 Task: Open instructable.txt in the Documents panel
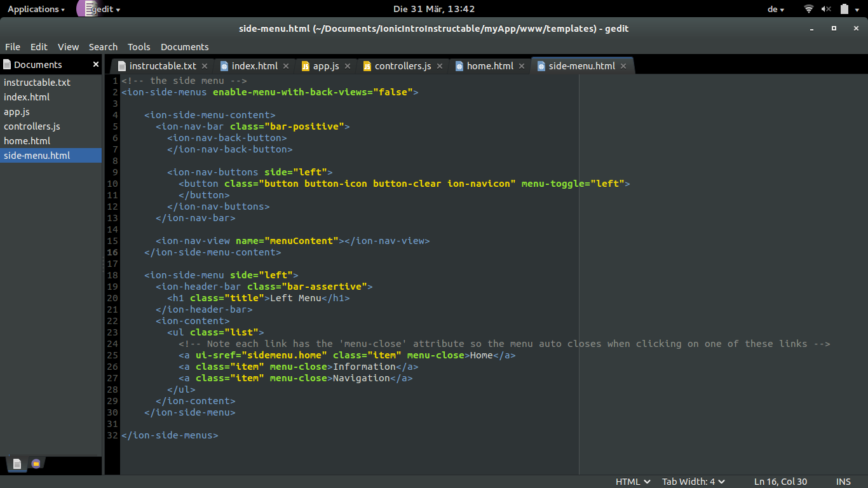tap(51, 83)
